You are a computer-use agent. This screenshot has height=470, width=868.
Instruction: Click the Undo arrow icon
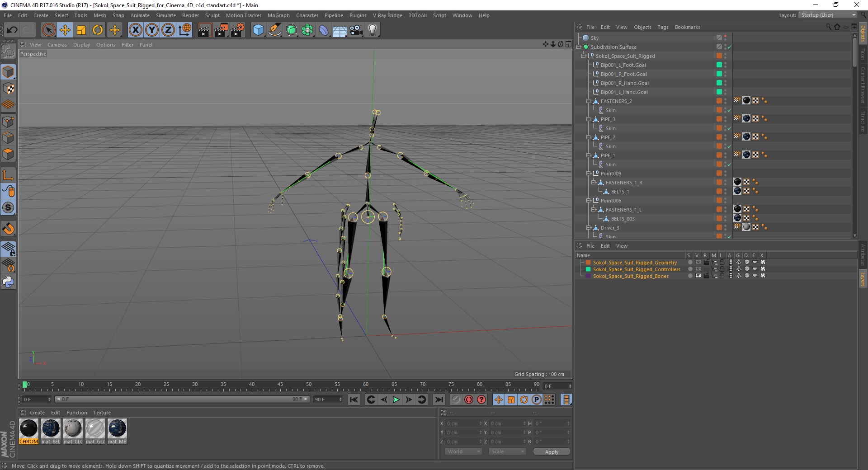12,30
